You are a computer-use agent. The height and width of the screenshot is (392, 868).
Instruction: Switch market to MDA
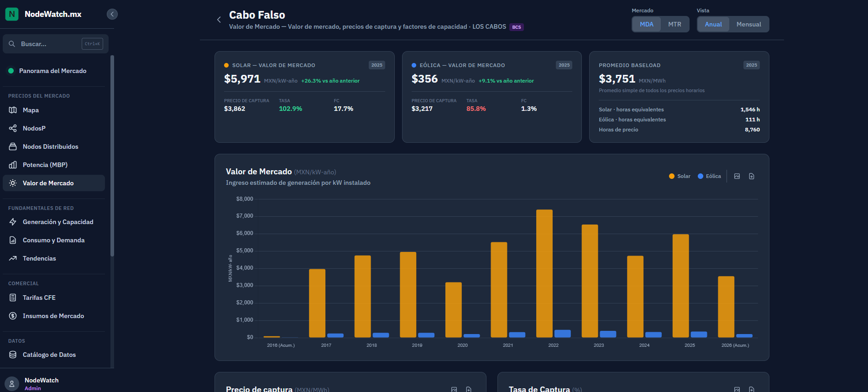coord(646,24)
